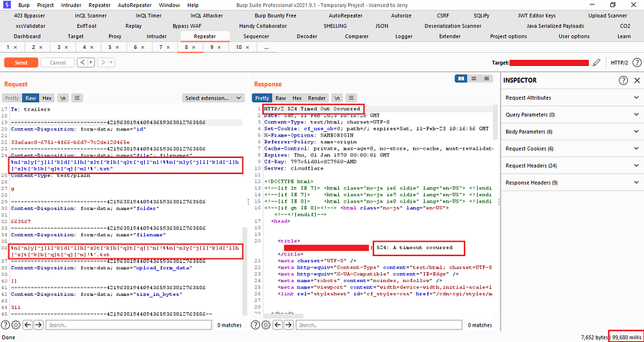
Task: Open the Project menu
Action: tap(45, 5)
